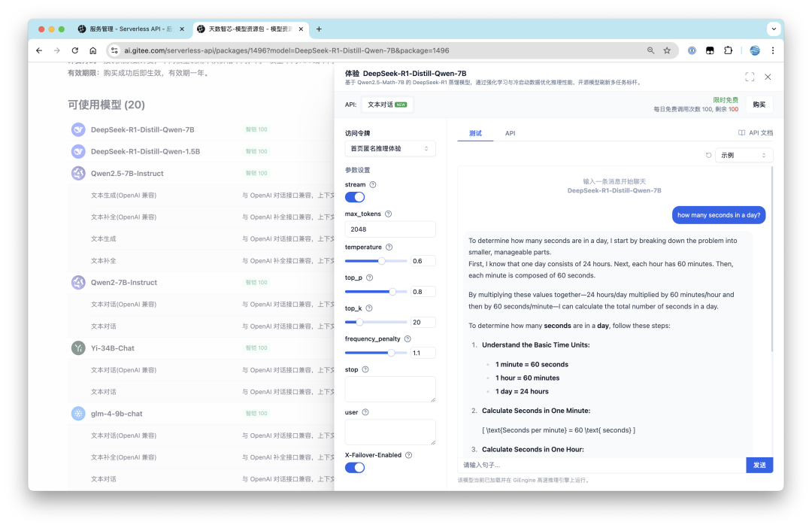Click the help icon next to stream

pyautogui.click(x=373, y=184)
